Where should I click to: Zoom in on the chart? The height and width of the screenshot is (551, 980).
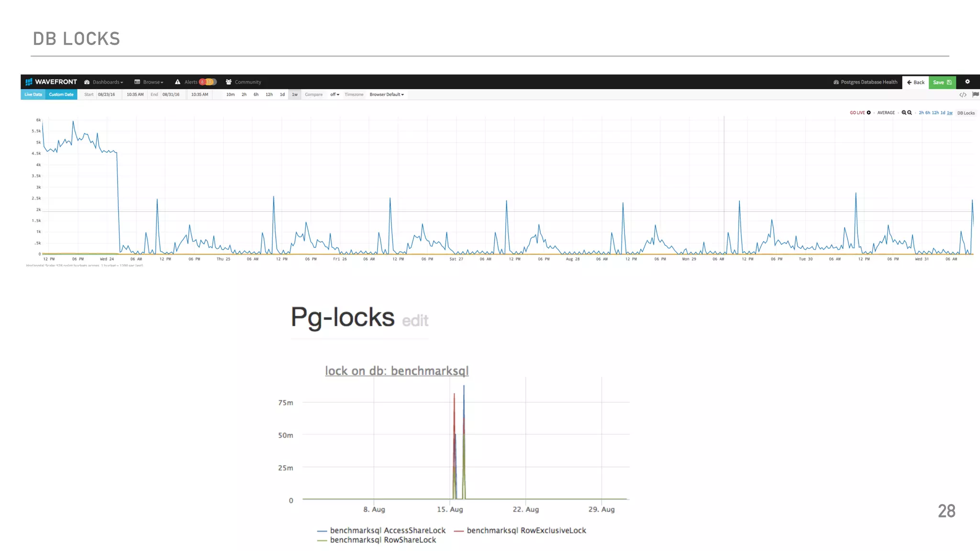(x=903, y=113)
